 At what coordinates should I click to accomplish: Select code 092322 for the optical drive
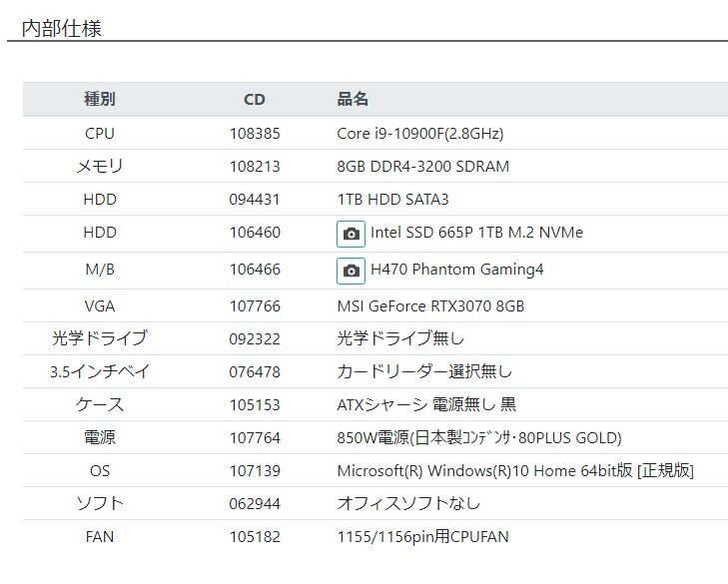coord(255,339)
